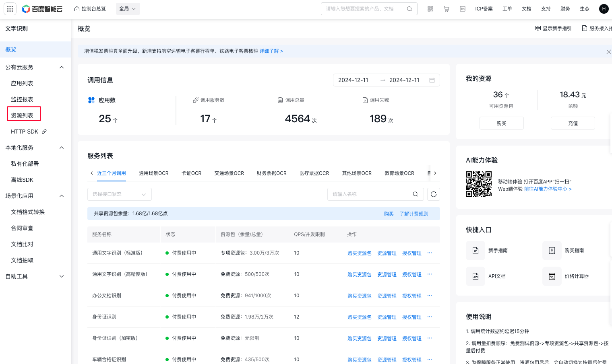Click the 价格计算器 icon

click(552, 276)
